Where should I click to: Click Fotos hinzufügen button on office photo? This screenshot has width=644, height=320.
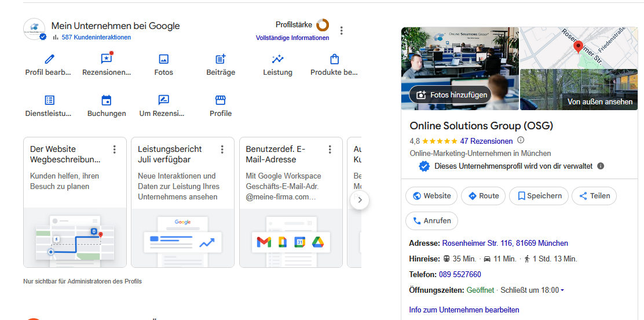point(450,94)
